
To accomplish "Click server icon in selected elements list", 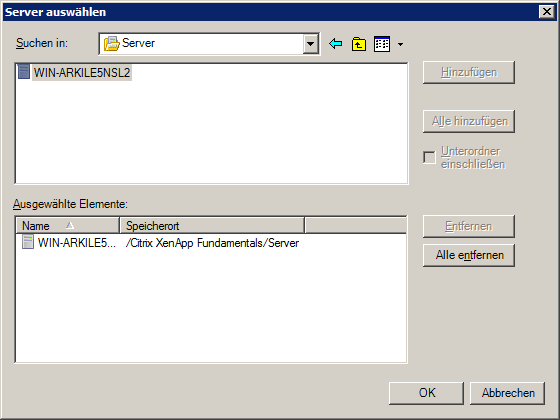I will coord(28,242).
